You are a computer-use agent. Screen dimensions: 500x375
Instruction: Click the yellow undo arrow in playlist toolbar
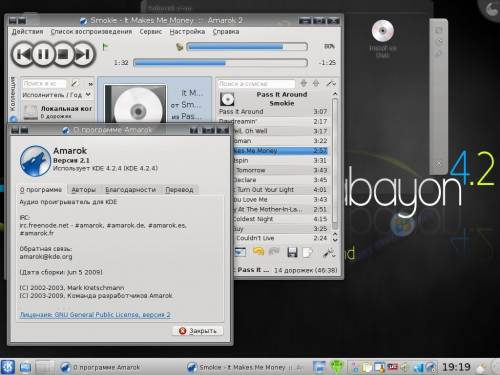(258, 252)
